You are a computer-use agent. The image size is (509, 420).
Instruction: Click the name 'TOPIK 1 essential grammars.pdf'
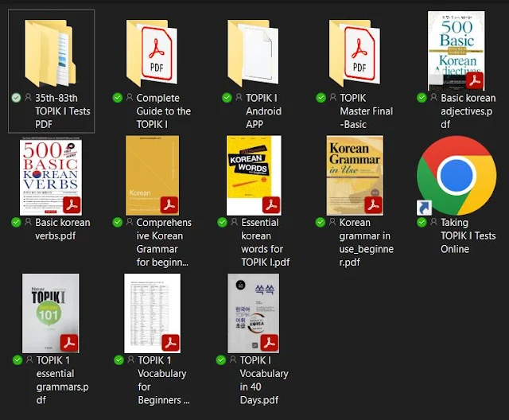click(x=62, y=380)
